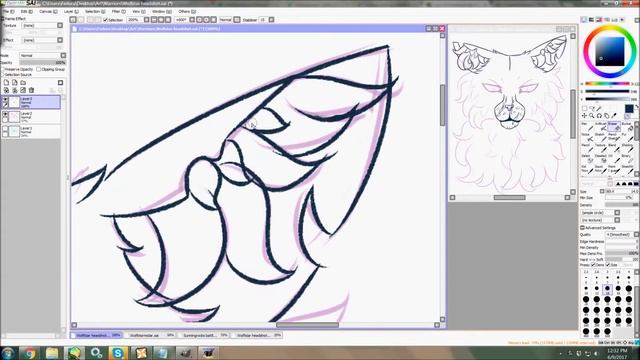Toggle the Selection checkbox in toolbar
The height and width of the screenshot is (360, 640).
106,20
